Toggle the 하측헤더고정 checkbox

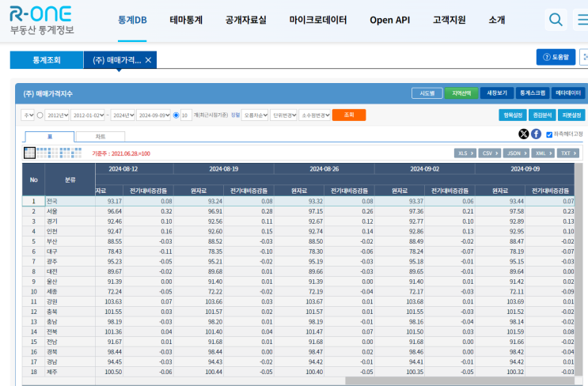click(x=549, y=134)
